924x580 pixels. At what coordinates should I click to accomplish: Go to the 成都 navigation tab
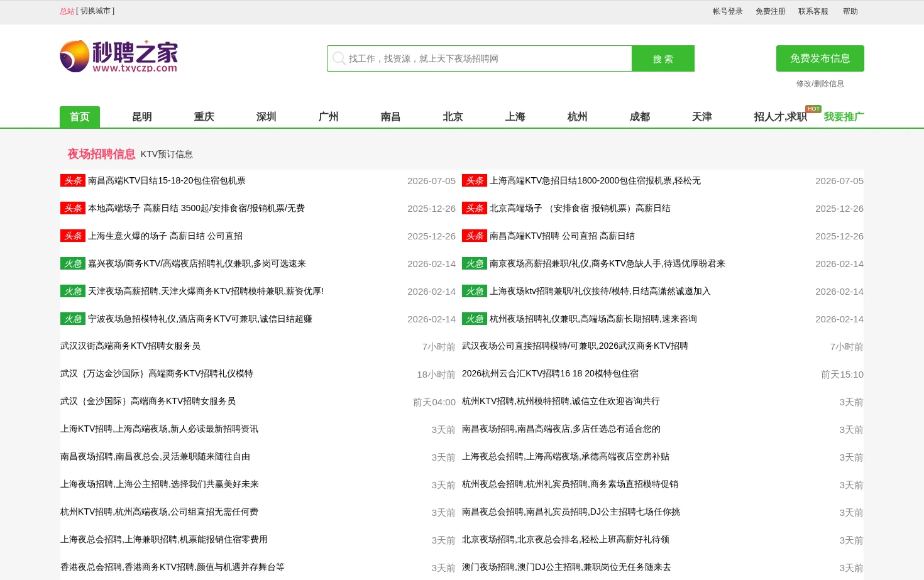click(640, 117)
